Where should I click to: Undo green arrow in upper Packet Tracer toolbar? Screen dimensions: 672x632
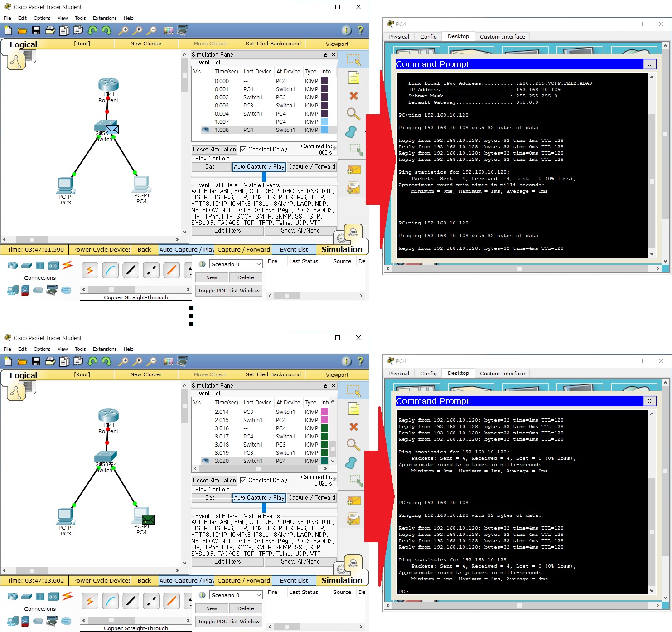point(92,30)
